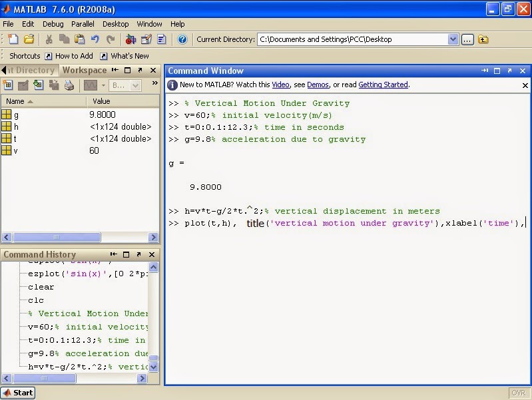The width and height of the screenshot is (532, 400).
Task: Maximize the Workspace panel
Action: tap(128, 71)
